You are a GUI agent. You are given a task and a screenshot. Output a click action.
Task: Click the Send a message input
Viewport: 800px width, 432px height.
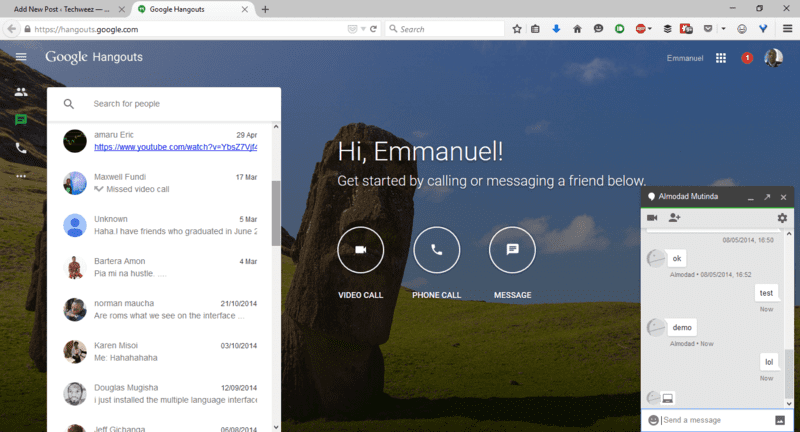[716, 420]
